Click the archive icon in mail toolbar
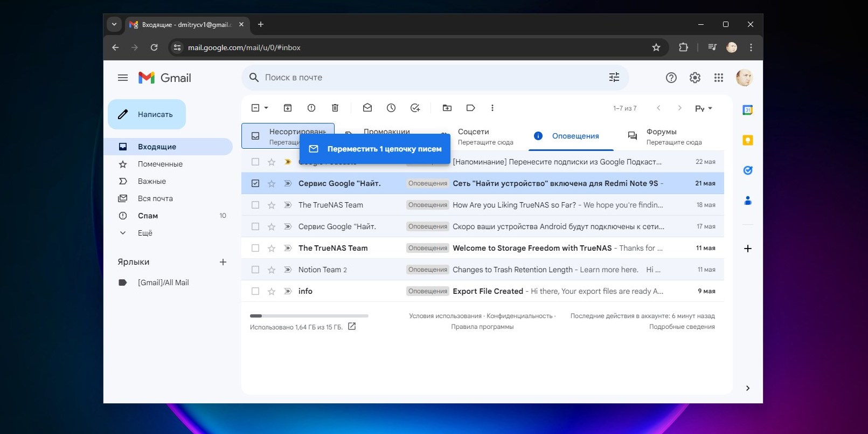The height and width of the screenshot is (434, 868). [x=288, y=108]
